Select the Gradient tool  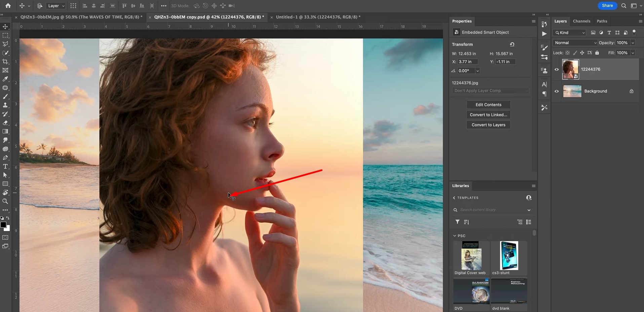(5, 131)
